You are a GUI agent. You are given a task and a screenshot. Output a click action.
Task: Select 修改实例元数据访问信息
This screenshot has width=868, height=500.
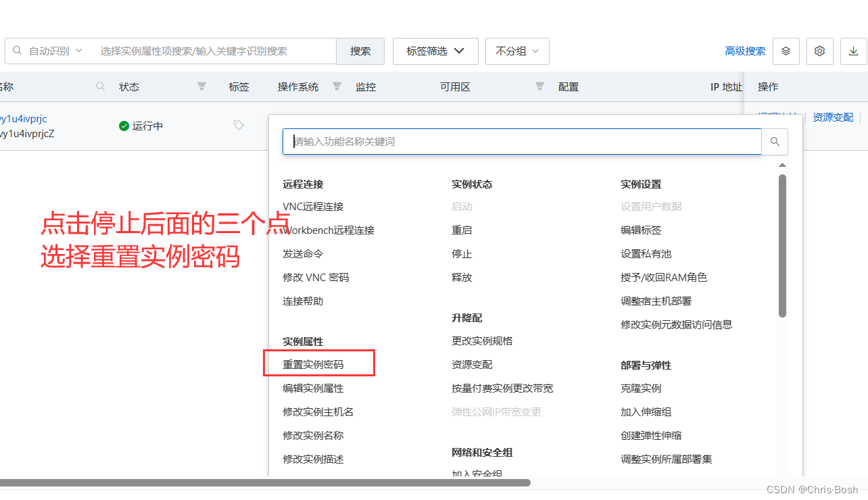pos(677,325)
